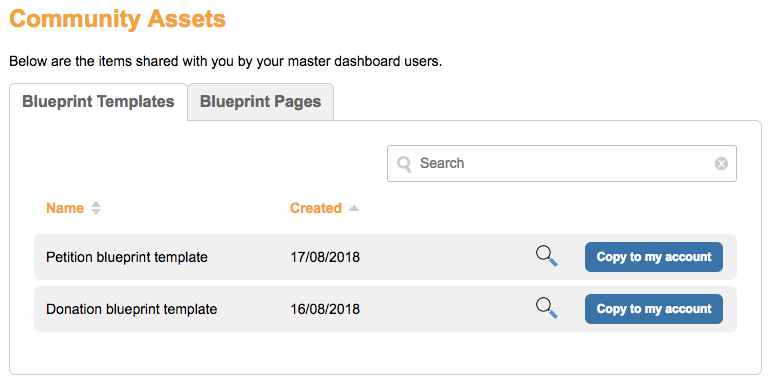Image resolution: width=770 pixels, height=381 pixels.
Task: Toggle the sort arrows next to Name
Action: click(96, 208)
